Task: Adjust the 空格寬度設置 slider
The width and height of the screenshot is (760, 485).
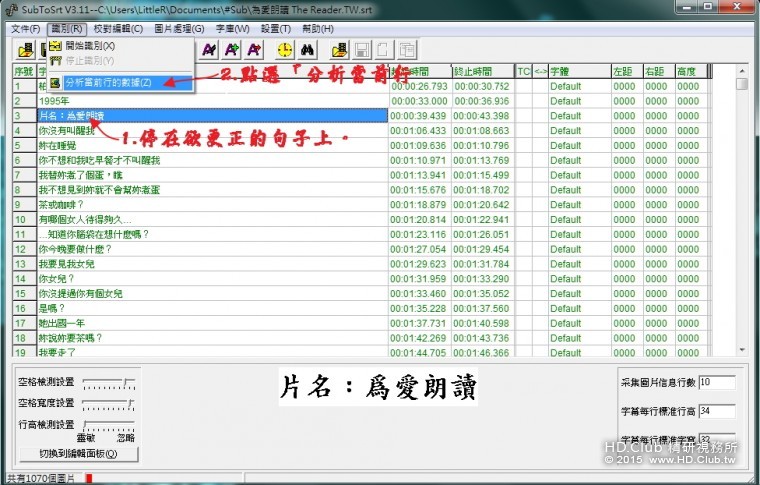Action: click(109, 405)
